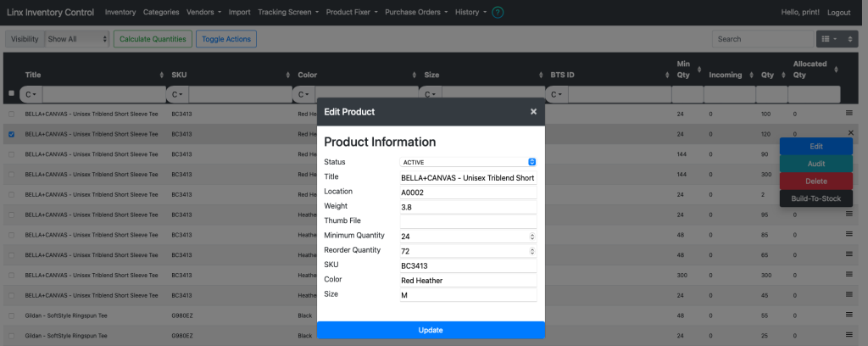Open the Vendors menu
Image resolution: width=868 pixels, height=346 pixels.
pyautogui.click(x=204, y=12)
